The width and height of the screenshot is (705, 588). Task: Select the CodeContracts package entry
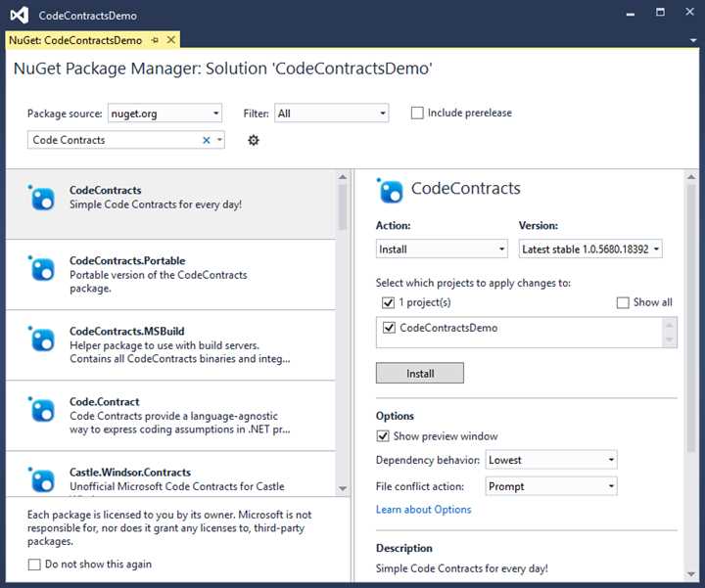coord(170,204)
